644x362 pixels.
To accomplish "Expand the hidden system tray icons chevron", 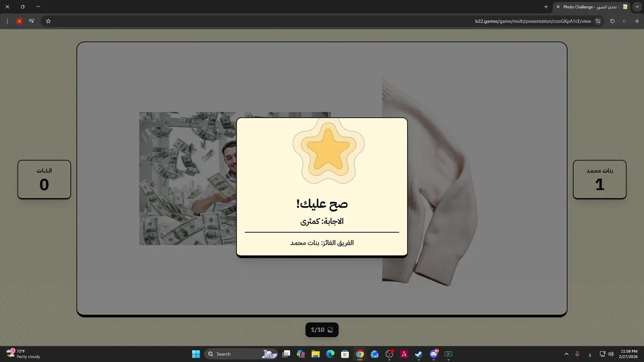I will click(x=567, y=354).
